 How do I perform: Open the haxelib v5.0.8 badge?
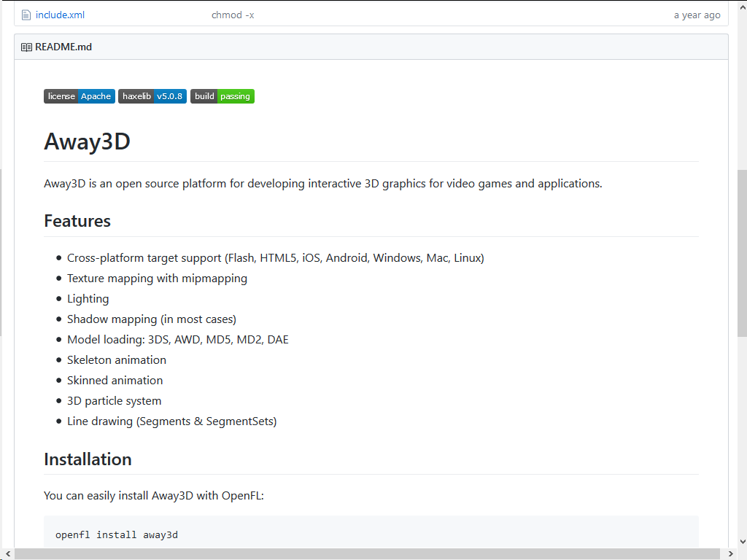pos(152,96)
